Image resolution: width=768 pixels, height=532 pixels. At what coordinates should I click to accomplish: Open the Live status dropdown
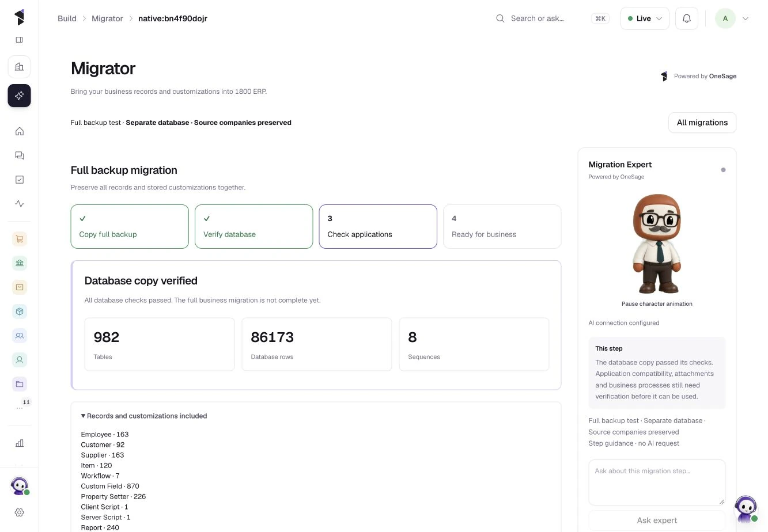click(x=645, y=18)
